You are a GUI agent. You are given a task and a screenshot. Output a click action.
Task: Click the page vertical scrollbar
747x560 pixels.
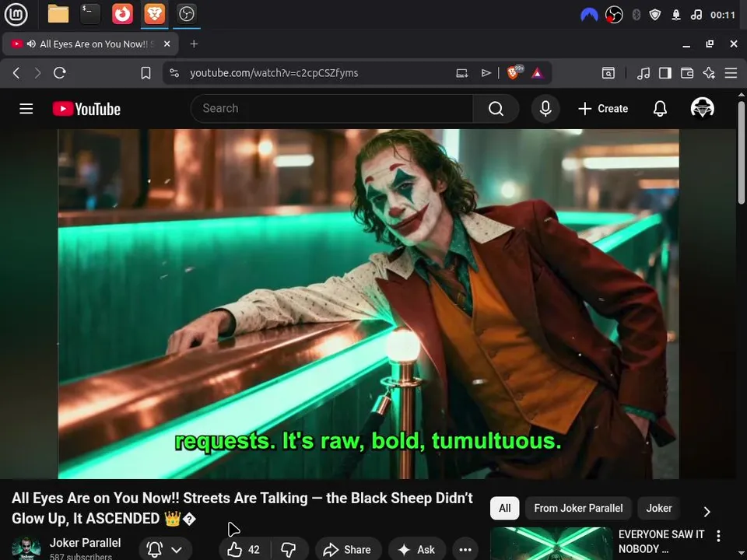pos(742,152)
